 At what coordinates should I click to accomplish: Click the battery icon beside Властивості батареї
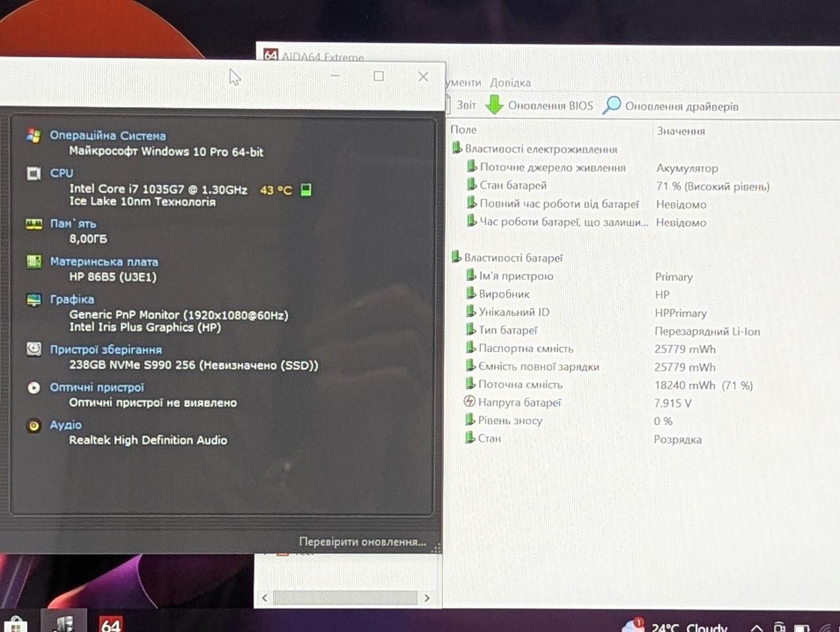click(x=456, y=257)
